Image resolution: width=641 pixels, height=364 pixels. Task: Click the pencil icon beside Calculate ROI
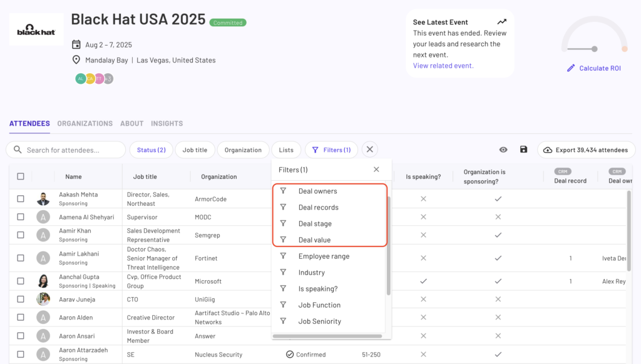pyautogui.click(x=571, y=68)
